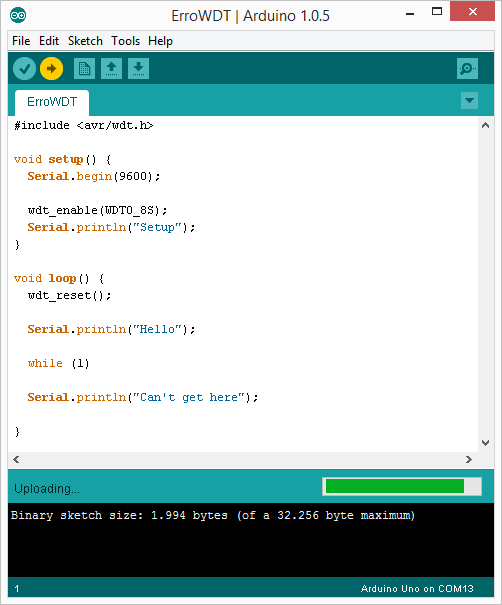Save the sketch with the Save icon
The image size is (502, 605).
(138, 69)
